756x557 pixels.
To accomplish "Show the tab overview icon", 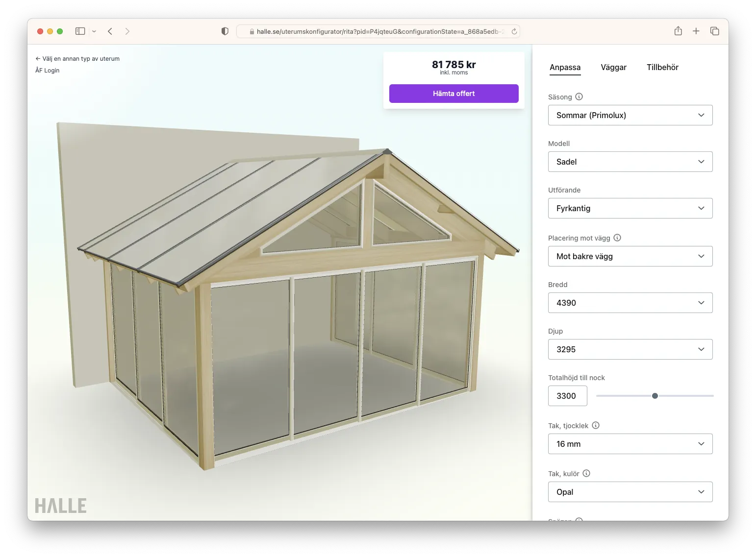I will (x=714, y=31).
